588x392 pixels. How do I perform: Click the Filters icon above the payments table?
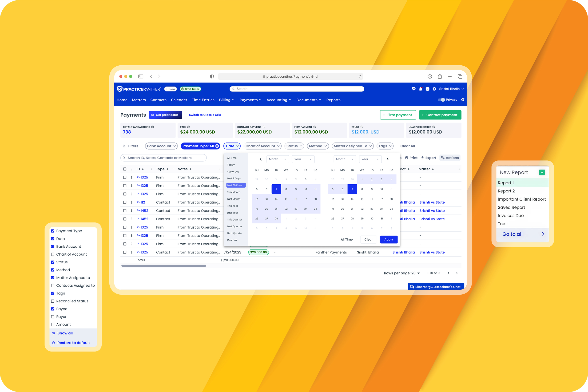pyautogui.click(x=124, y=146)
